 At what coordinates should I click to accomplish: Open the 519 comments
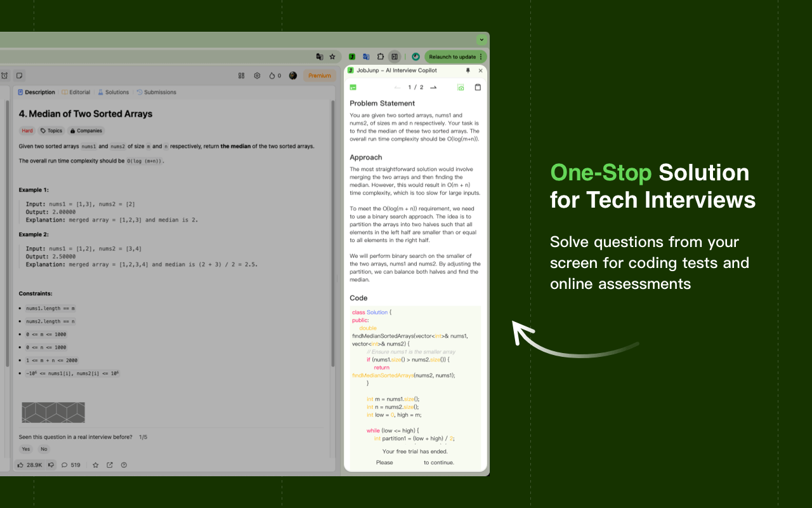coord(71,465)
